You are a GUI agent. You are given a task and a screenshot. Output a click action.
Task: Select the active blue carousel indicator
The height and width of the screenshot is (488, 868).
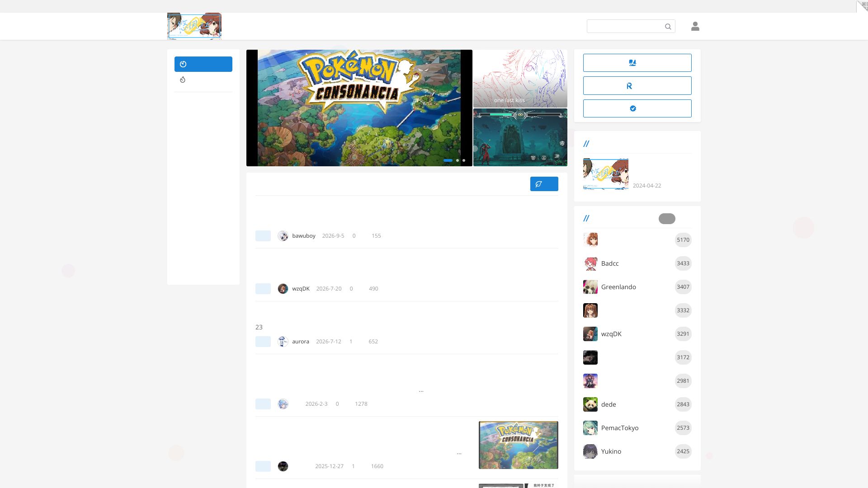pos(448,160)
